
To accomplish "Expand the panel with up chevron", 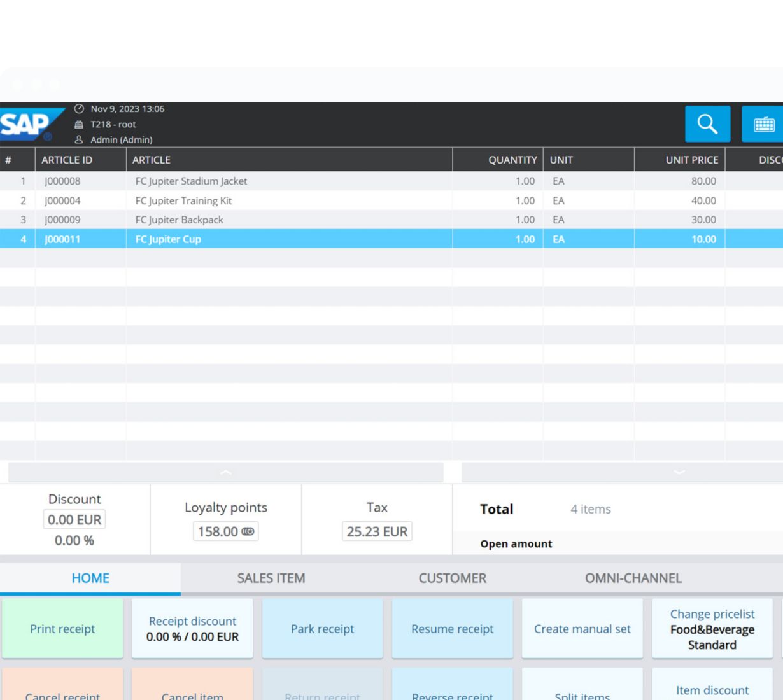I will click(x=225, y=472).
